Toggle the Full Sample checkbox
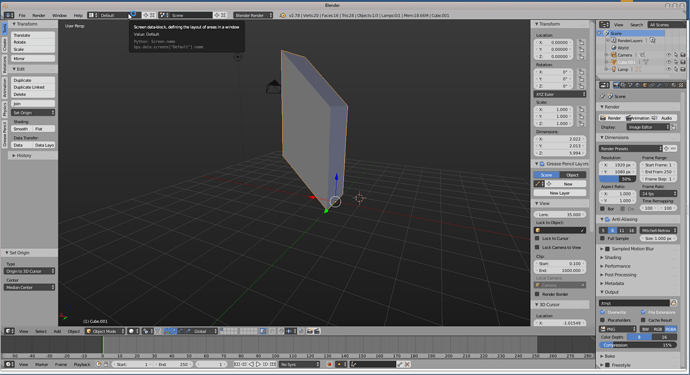 [x=602, y=238]
